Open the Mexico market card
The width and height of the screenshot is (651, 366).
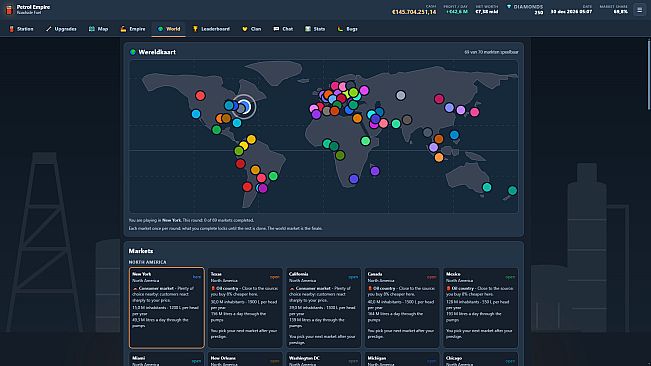(x=480, y=307)
